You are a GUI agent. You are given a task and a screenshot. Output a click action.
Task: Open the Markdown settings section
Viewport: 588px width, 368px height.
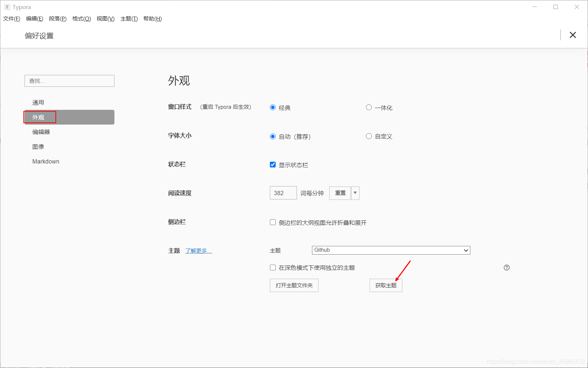[x=69, y=162]
